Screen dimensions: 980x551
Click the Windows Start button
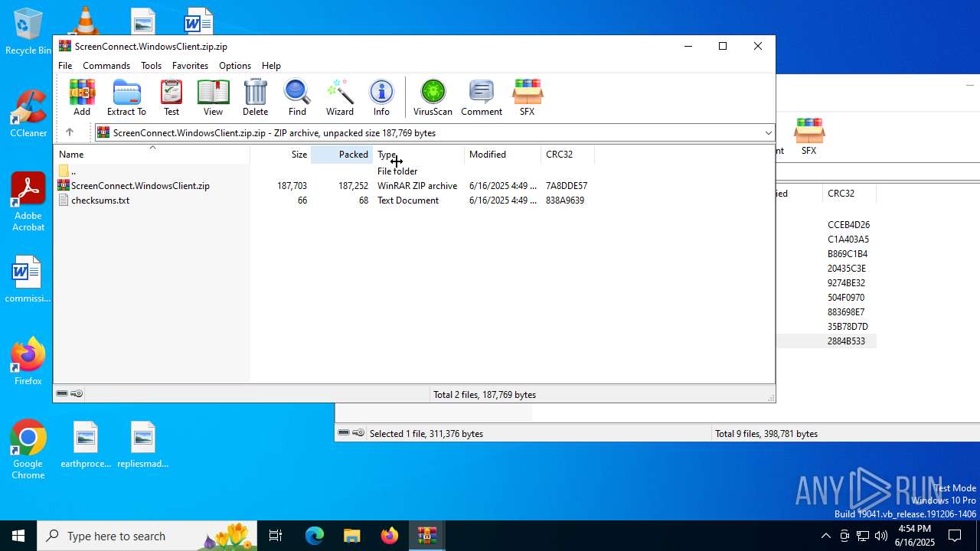tap(18, 536)
